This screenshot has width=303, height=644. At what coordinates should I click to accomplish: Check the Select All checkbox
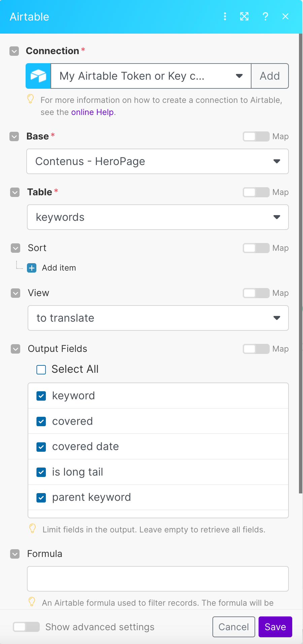tap(41, 369)
